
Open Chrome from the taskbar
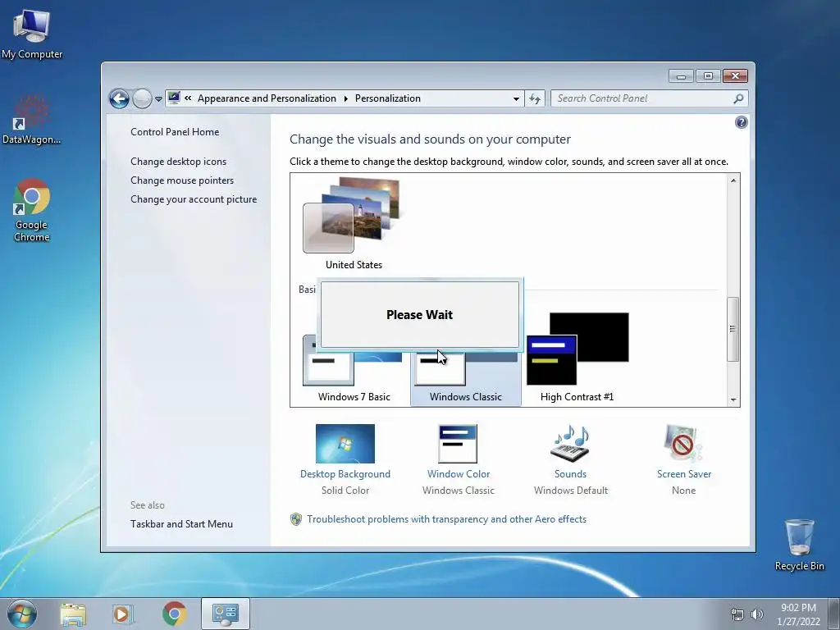point(174,614)
